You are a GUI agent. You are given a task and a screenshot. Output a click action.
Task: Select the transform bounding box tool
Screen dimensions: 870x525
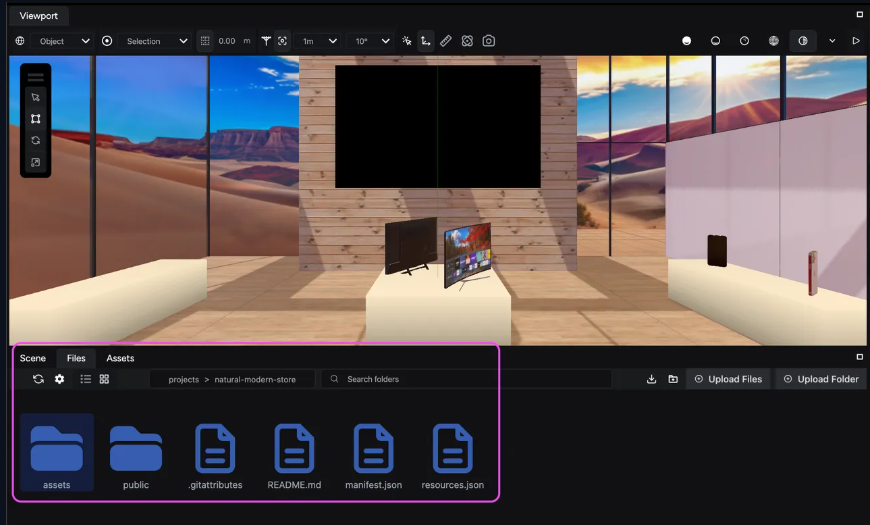pos(36,119)
